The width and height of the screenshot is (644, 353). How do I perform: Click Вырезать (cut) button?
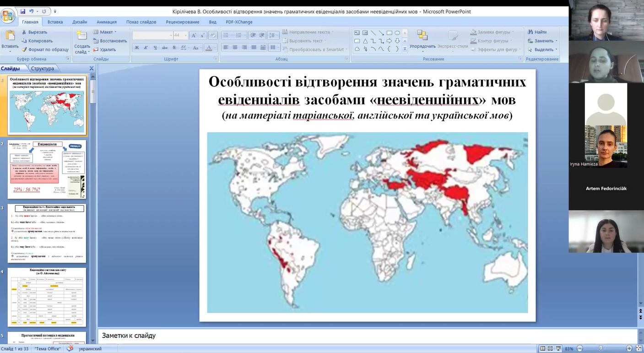tap(35, 32)
